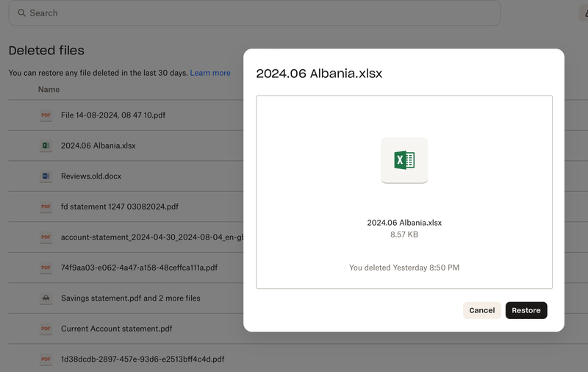
Task: Click the PDF icon beside fd statement 1247
Action: pos(46,207)
